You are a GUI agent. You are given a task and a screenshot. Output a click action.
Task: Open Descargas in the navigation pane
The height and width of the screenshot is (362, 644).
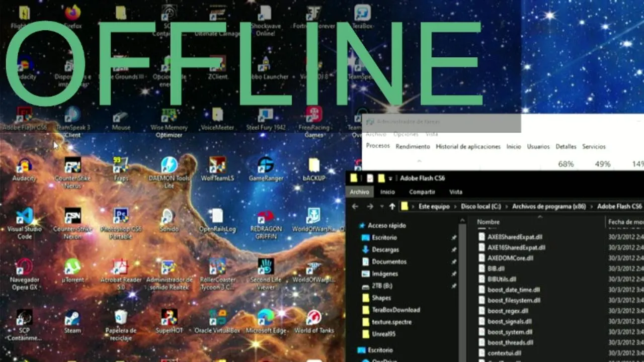pos(385,249)
